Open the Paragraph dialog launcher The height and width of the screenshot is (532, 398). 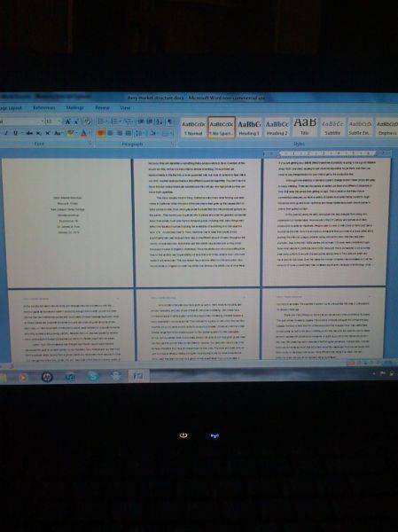tap(173, 145)
